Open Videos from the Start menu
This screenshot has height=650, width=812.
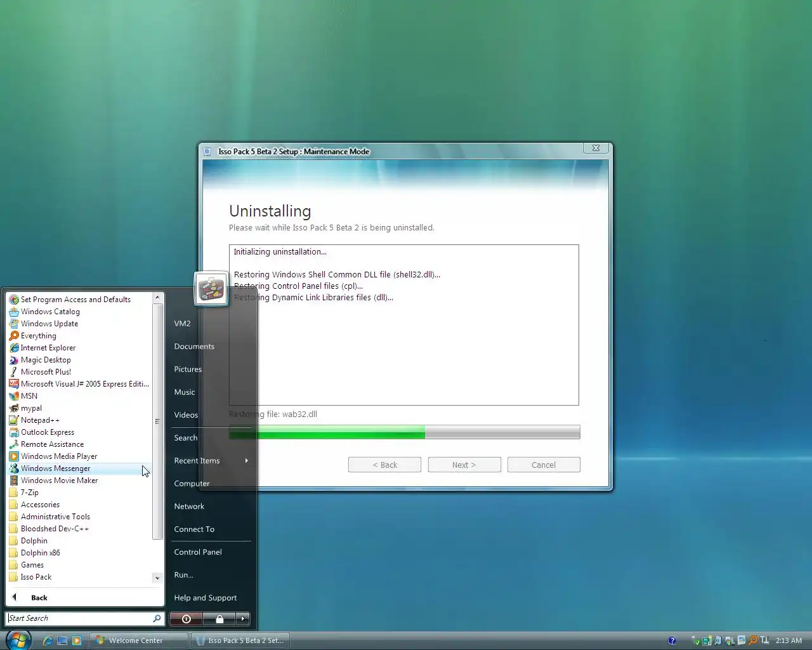tap(211, 415)
